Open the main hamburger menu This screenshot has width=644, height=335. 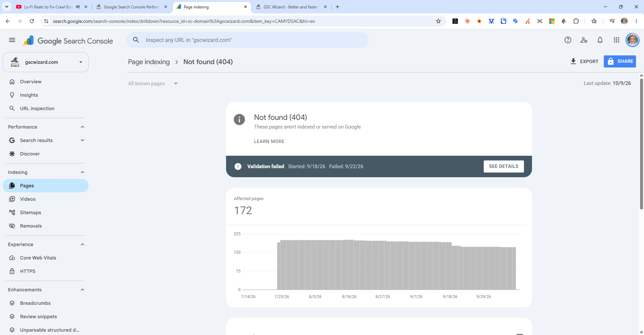pos(12,40)
